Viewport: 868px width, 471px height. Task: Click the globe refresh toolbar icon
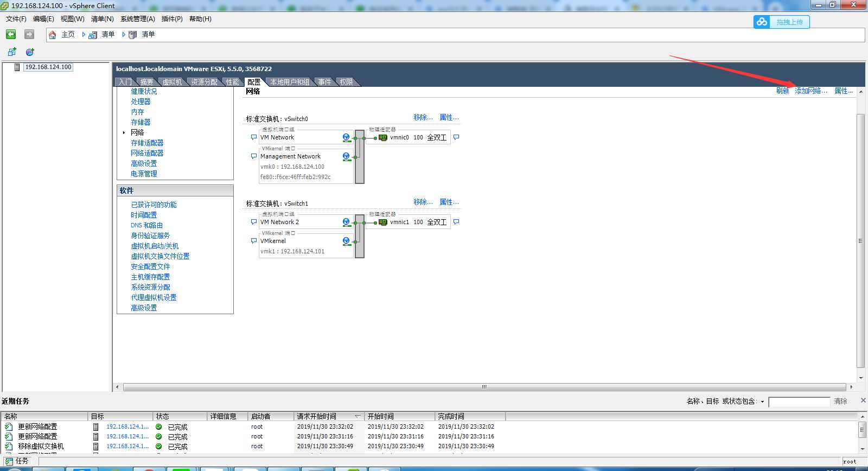pos(30,52)
